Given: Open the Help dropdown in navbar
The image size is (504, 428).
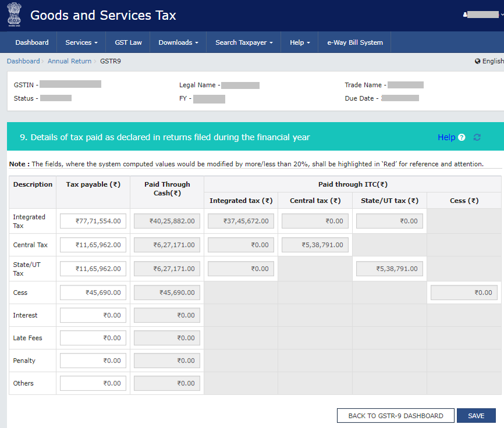Looking at the screenshot, I should point(299,42).
